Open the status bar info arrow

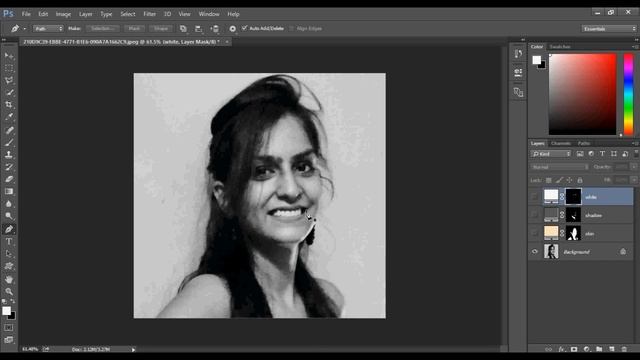[133, 349]
